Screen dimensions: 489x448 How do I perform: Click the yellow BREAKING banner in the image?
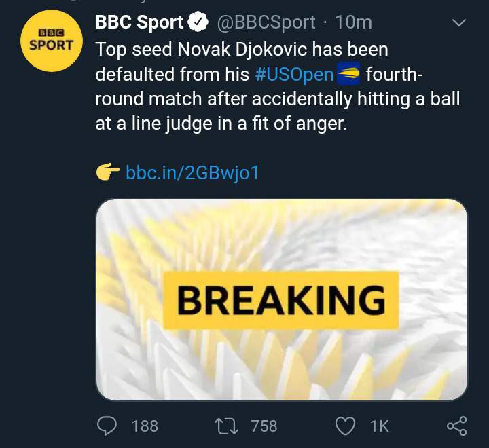point(281,299)
